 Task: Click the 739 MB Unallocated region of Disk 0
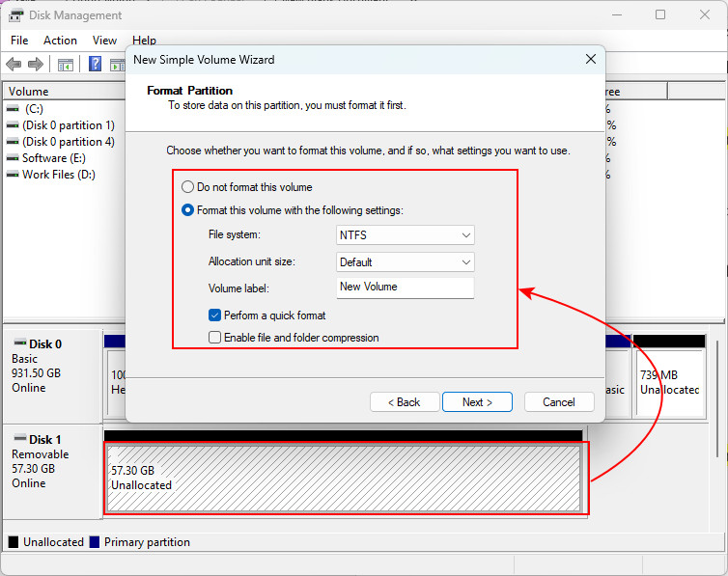[670, 383]
